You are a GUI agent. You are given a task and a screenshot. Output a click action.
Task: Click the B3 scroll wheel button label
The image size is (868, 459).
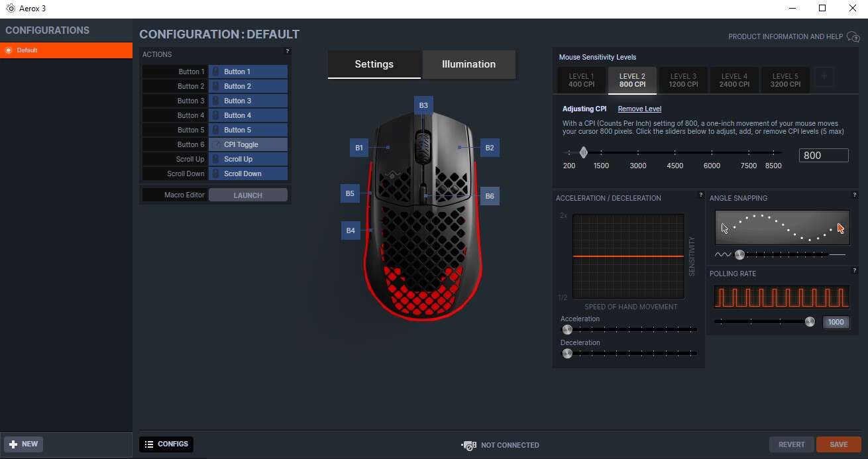[x=423, y=105]
